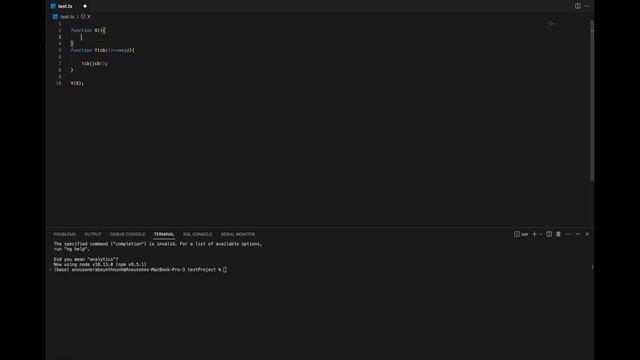Focus the terminal prompt input line
The width and height of the screenshot is (640, 360).
(140, 270)
